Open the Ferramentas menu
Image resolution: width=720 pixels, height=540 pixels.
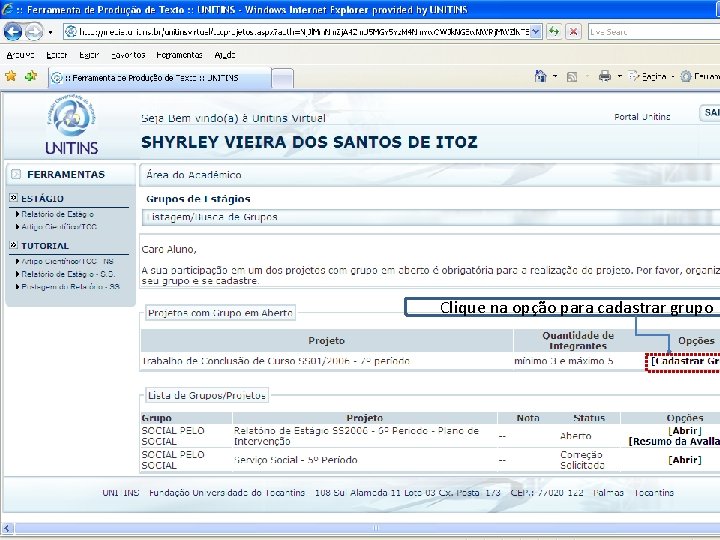click(x=179, y=55)
